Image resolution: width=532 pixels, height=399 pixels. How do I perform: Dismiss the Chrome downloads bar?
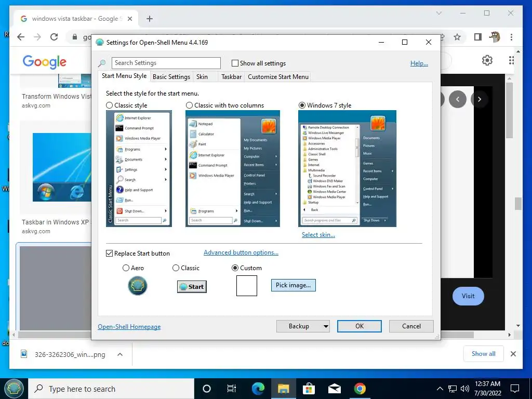(513, 354)
